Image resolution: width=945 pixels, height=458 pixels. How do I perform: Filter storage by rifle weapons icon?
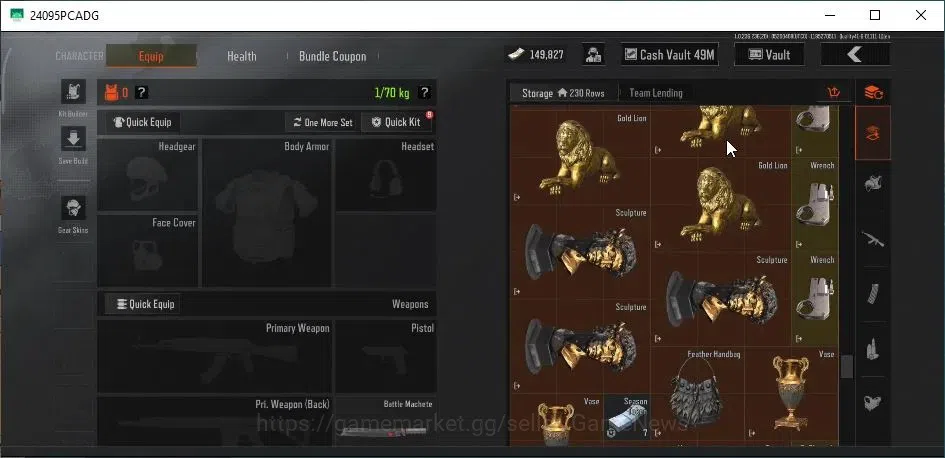point(873,239)
